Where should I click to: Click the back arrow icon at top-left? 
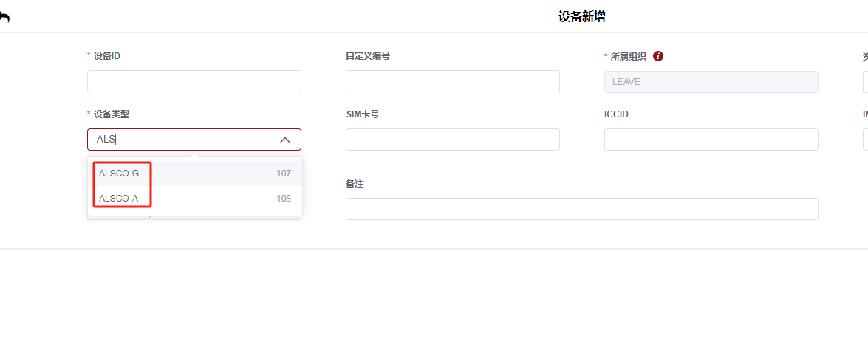click(x=4, y=18)
